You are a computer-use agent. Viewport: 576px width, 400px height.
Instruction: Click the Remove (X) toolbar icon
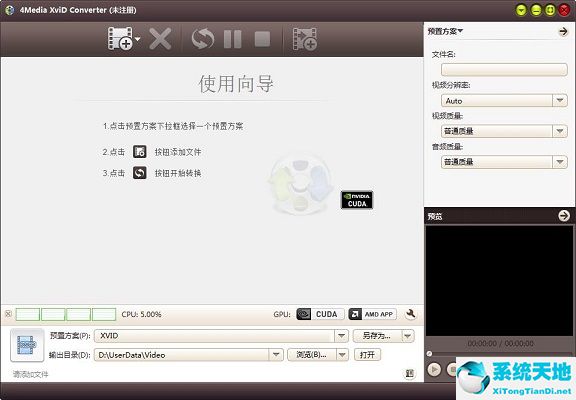160,39
